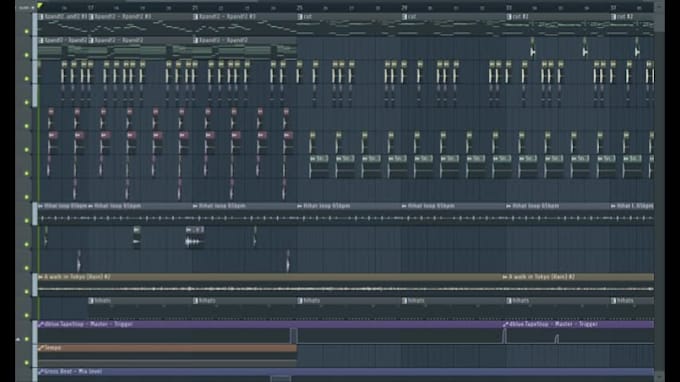Click the hihats pattern clip icon at bar 17
Image resolution: width=680 pixels, height=382 pixels.
[91, 300]
